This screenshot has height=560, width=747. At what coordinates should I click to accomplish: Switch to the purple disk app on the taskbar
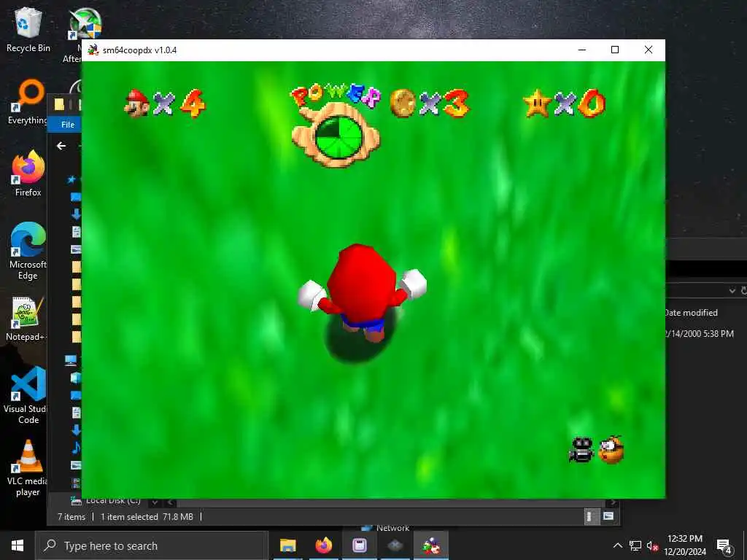(x=359, y=545)
